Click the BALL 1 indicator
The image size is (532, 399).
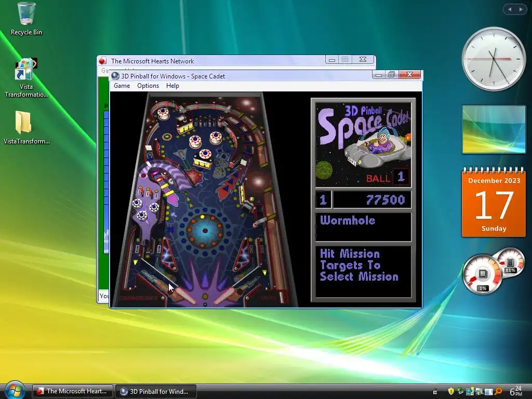point(388,177)
